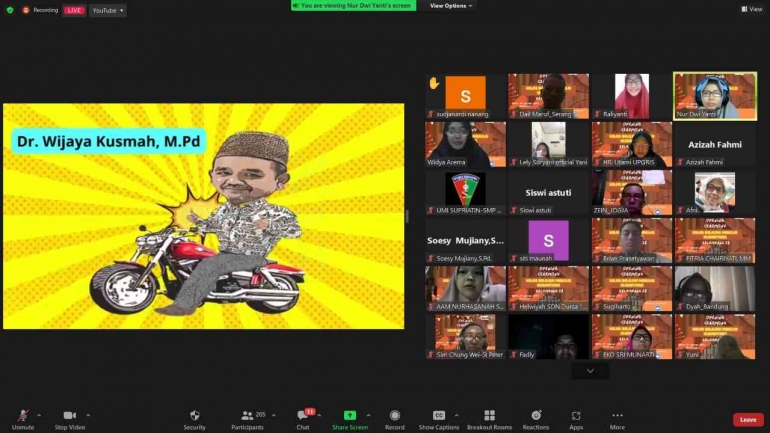
Task: Select the Afni video tile
Action: point(715,192)
